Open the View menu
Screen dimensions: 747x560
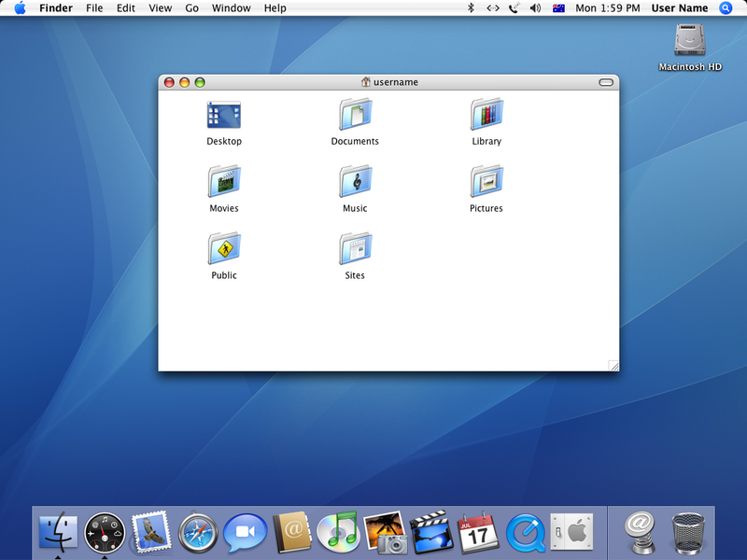[160, 8]
